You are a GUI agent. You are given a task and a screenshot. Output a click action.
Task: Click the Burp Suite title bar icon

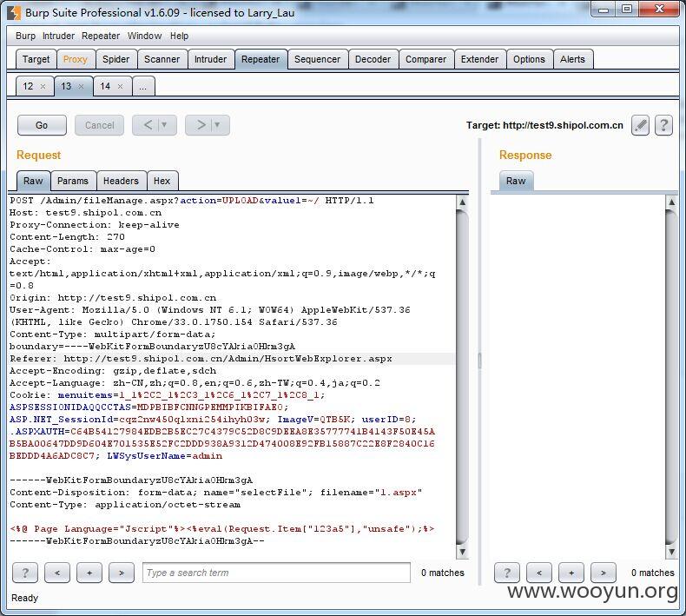click(x=14, y=13)
